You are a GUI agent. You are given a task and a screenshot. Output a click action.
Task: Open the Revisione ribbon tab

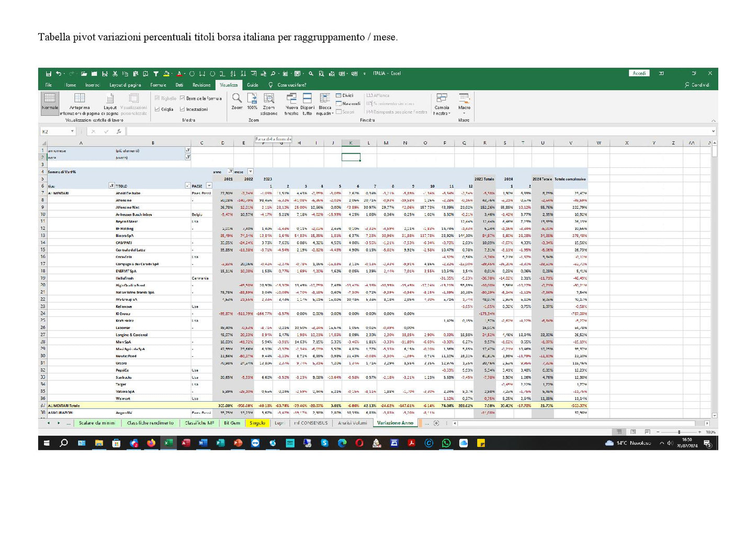point(201,85)
